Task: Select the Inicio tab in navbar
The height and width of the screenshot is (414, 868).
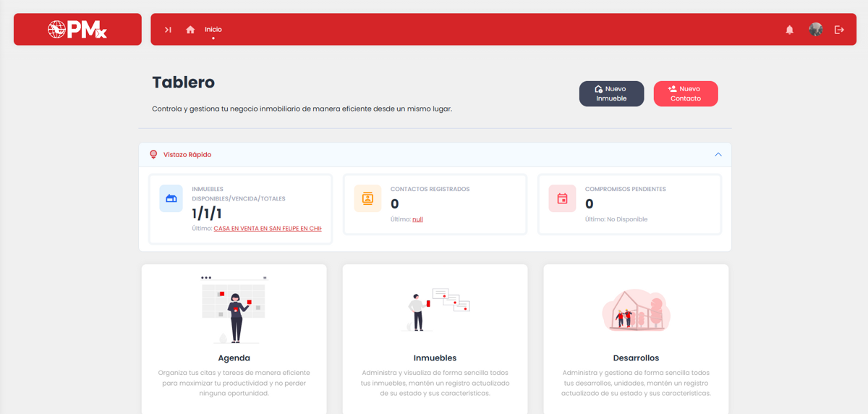Action: pos(213,30)
